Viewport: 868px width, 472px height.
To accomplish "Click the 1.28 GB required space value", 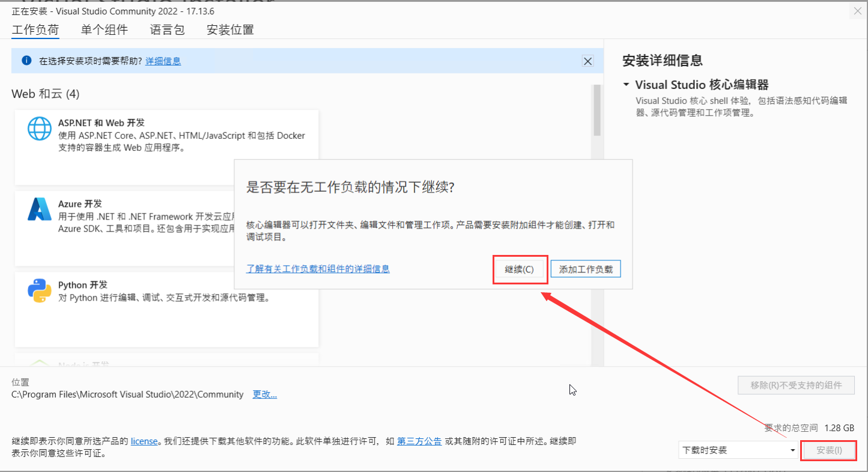I will (x=839, y=428).
